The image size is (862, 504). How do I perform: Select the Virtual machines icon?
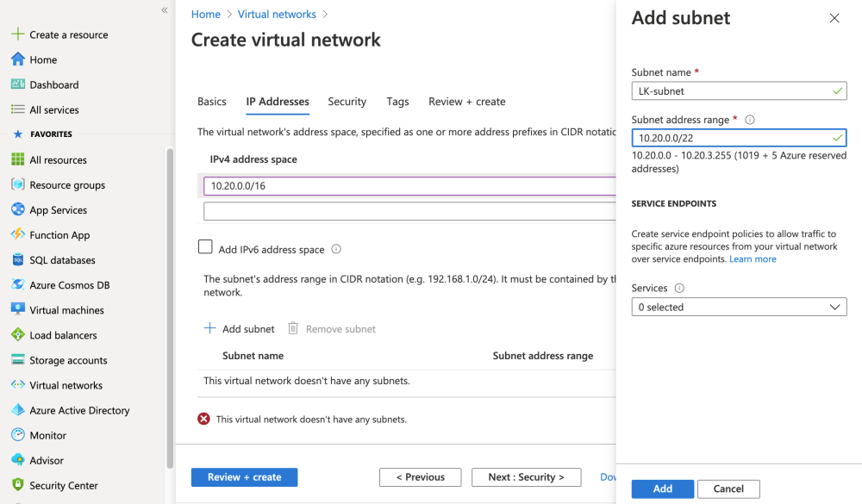tap(17, 309)
